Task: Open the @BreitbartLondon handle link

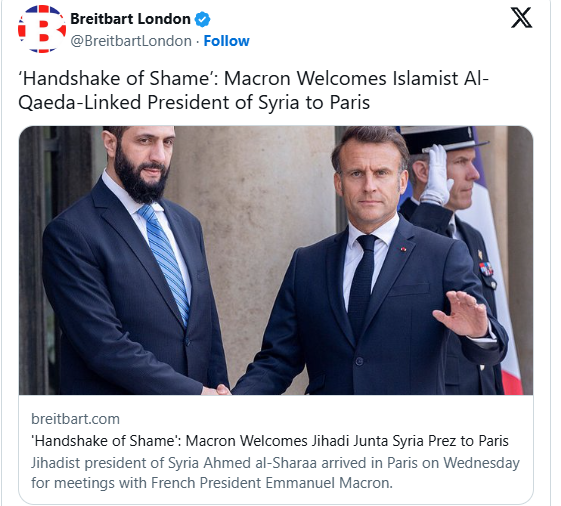Action: 131,41
